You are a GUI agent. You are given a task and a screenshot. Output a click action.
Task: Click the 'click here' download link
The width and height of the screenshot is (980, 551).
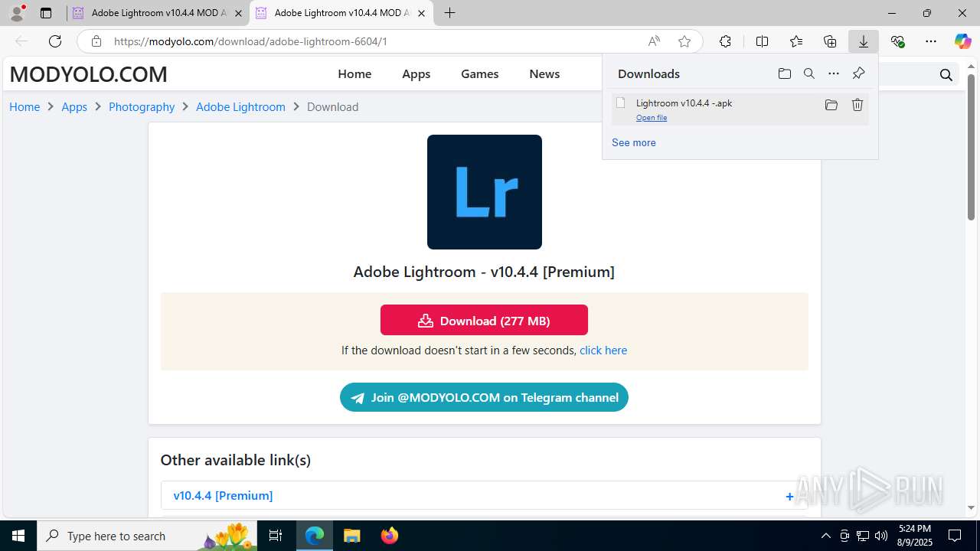[x=603, y=350]
